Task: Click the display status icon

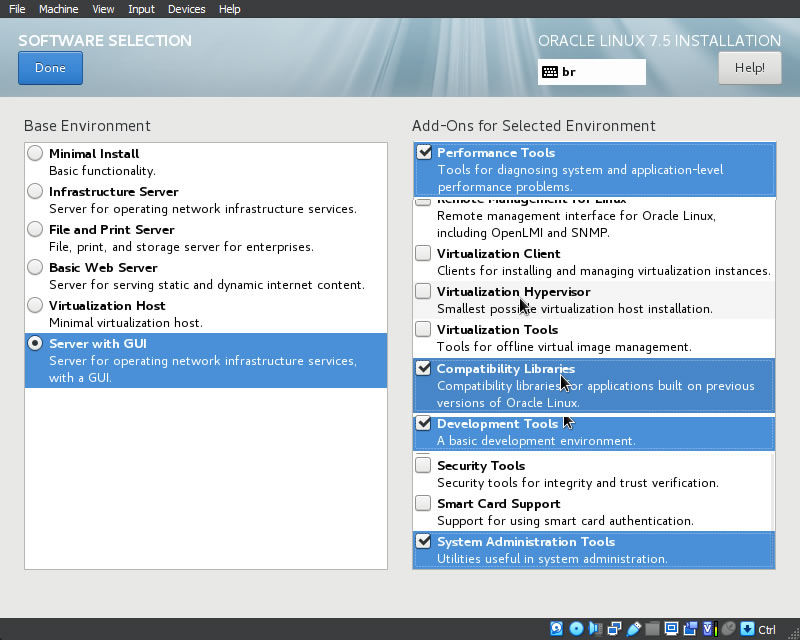Action: 671,628
